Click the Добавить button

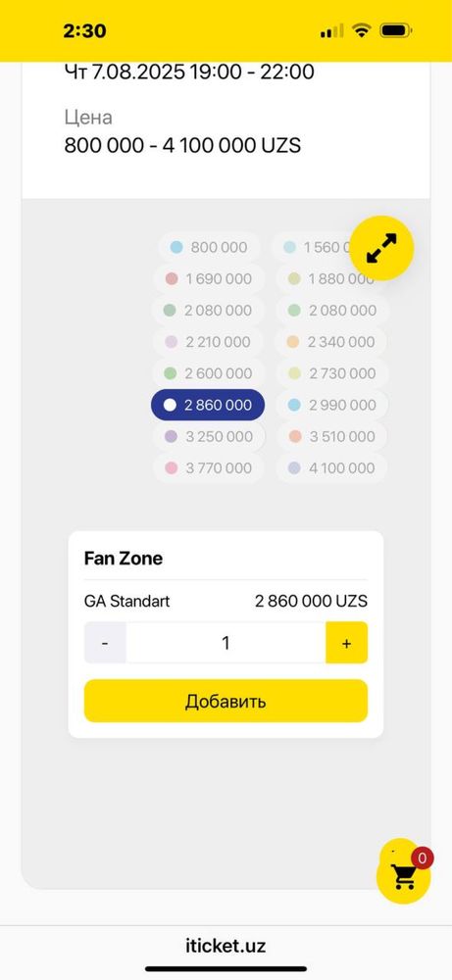[x=226, y=701]
